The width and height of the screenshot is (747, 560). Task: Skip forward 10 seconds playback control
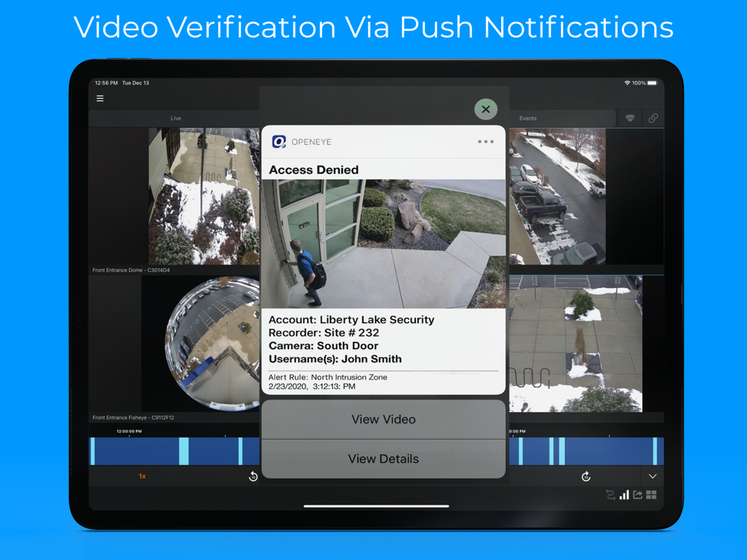[x=586, y=476]
